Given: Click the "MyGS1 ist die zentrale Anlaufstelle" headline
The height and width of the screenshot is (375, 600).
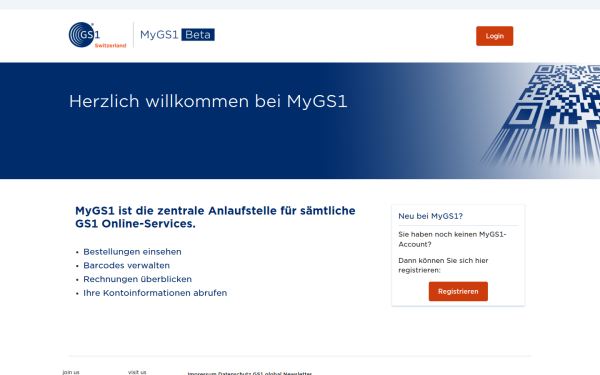Looking at the screenshot, I should (215, 217).
